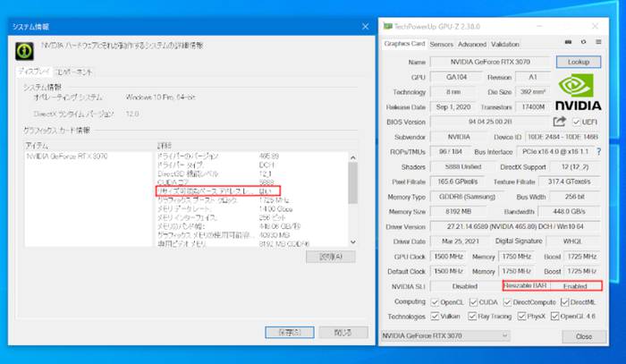The width and height of the screenshot is (626, 364).
Task: Toggle the PhysX checkbox
Action: (x=521, y=316)
